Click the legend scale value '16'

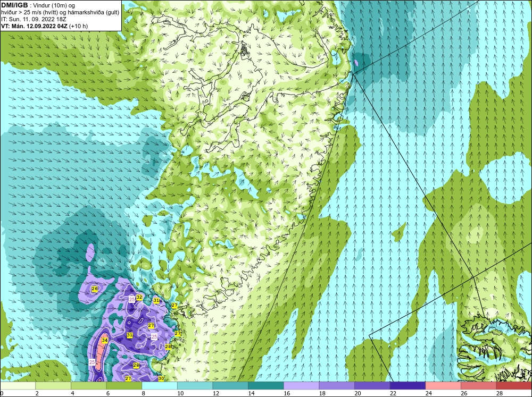click(286, 393)
